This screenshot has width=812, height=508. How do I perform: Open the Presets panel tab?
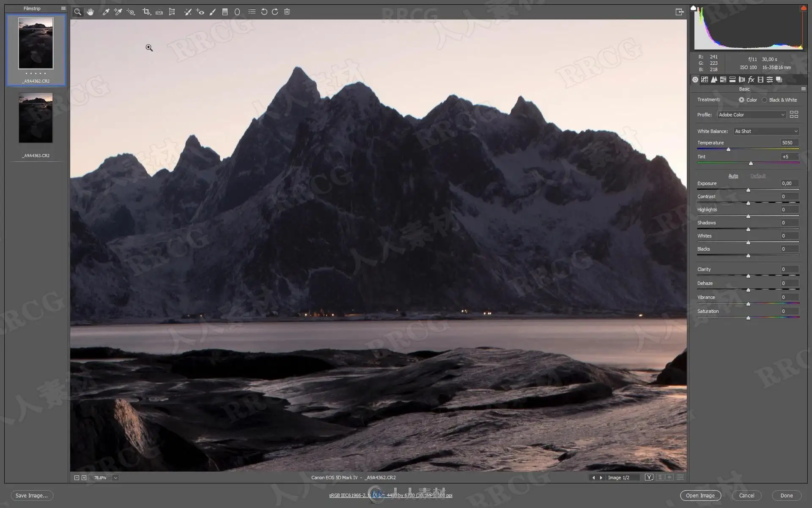[x=770, y=80]
